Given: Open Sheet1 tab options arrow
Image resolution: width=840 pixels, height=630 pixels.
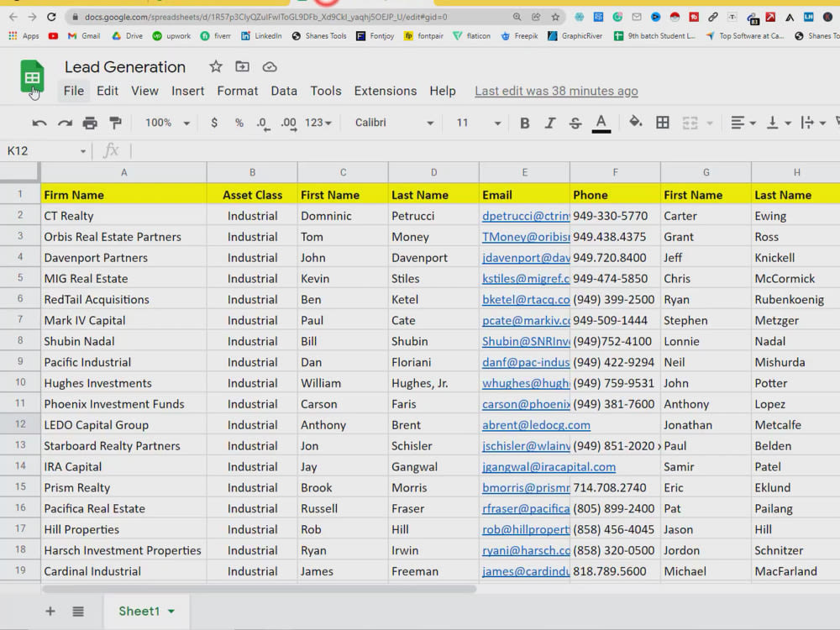Looking at the screenshot, I should pos(171,612).
